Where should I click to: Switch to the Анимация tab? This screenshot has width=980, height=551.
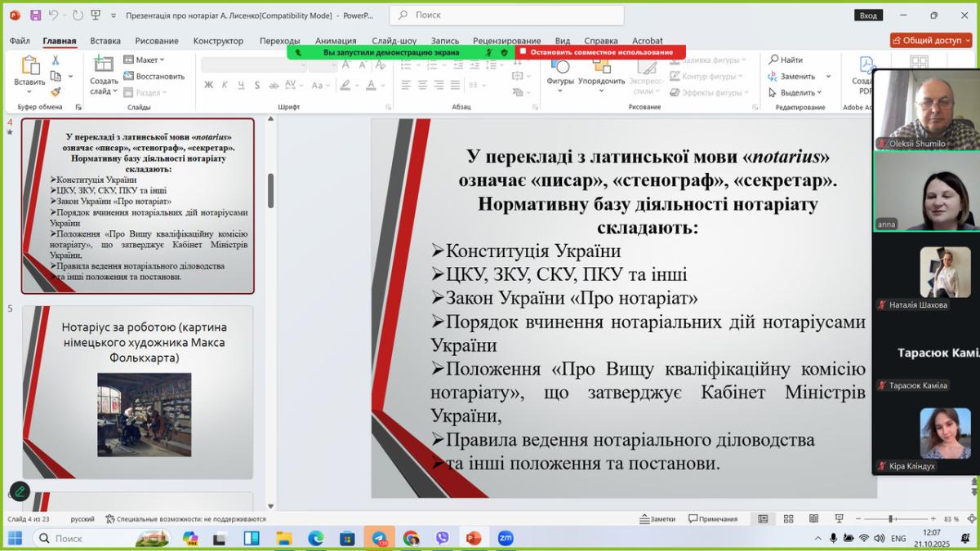[335, 41]
